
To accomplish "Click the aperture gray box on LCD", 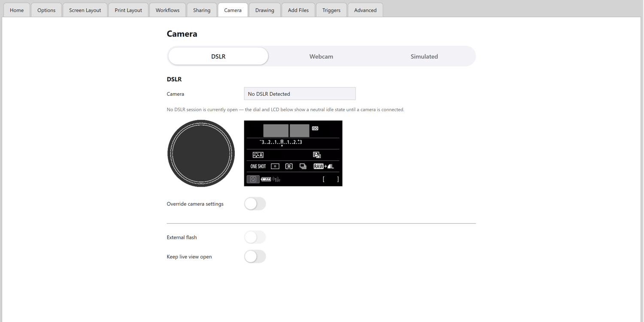I will coord(299,131).
